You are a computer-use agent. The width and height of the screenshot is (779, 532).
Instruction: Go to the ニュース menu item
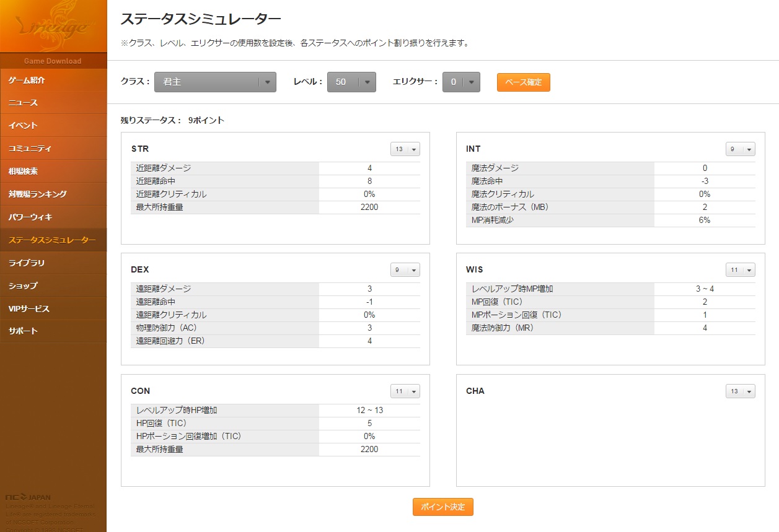pos(53,103)
